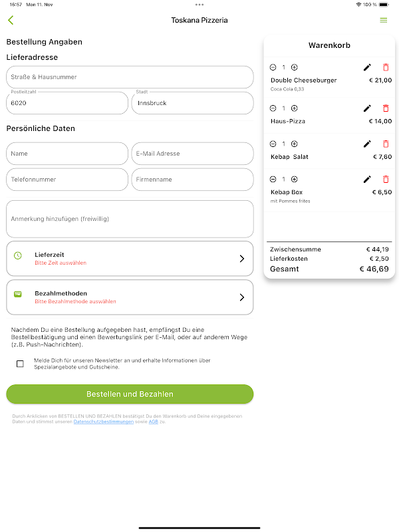Open the AGB link

153,422
